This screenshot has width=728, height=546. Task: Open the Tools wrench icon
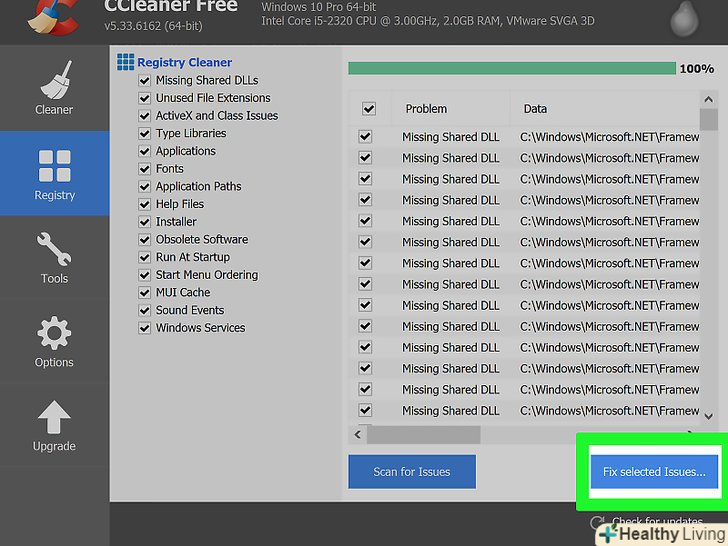click(54, 249)
